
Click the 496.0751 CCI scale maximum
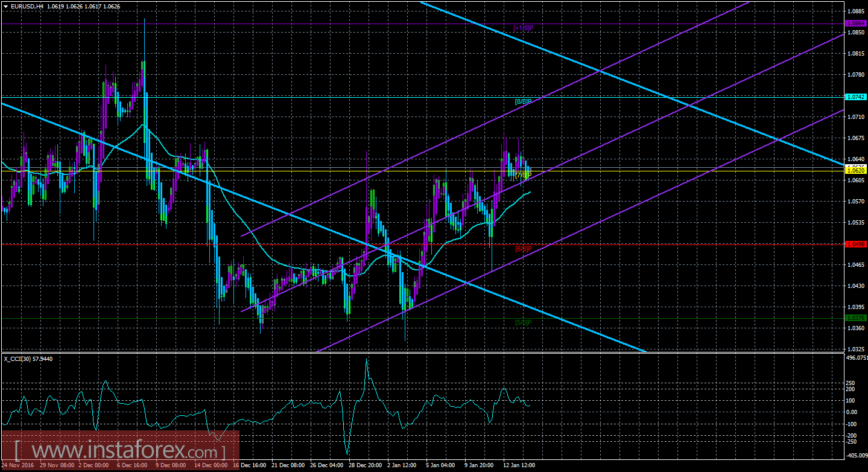pyautogui.click(x=857, y=358)
